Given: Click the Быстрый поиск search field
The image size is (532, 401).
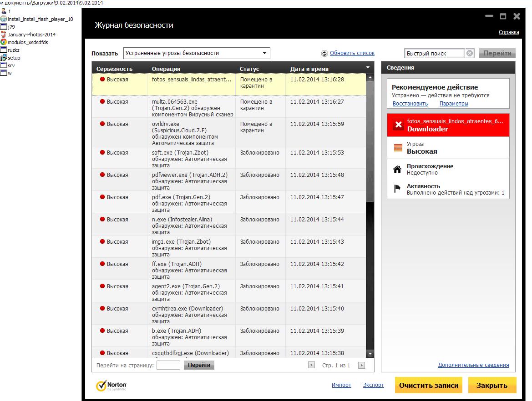Looking at the screenshot, I should tap(434, 53).
